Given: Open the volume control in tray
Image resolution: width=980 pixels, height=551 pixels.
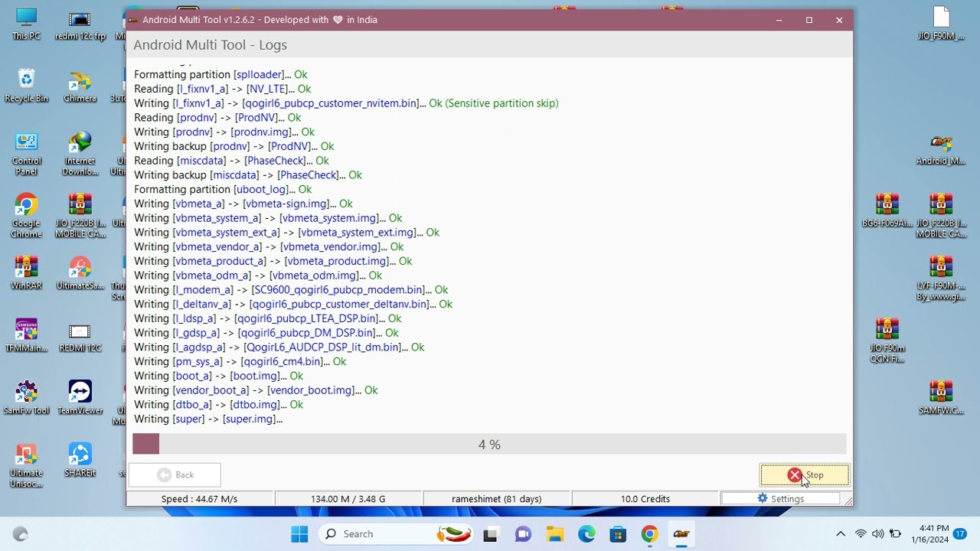Looking at the screenshot, I should (x=877, y=534).
